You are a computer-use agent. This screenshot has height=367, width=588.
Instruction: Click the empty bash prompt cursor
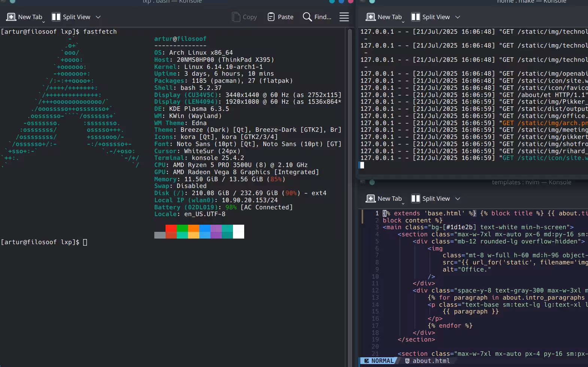tap(85, 242)
